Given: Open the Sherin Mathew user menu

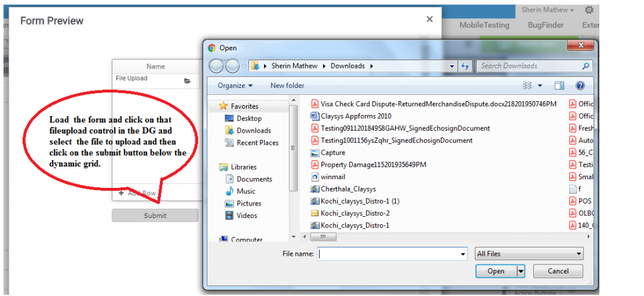Looking at the screenshot, I should pyautogui.click(x=547, y=10).
